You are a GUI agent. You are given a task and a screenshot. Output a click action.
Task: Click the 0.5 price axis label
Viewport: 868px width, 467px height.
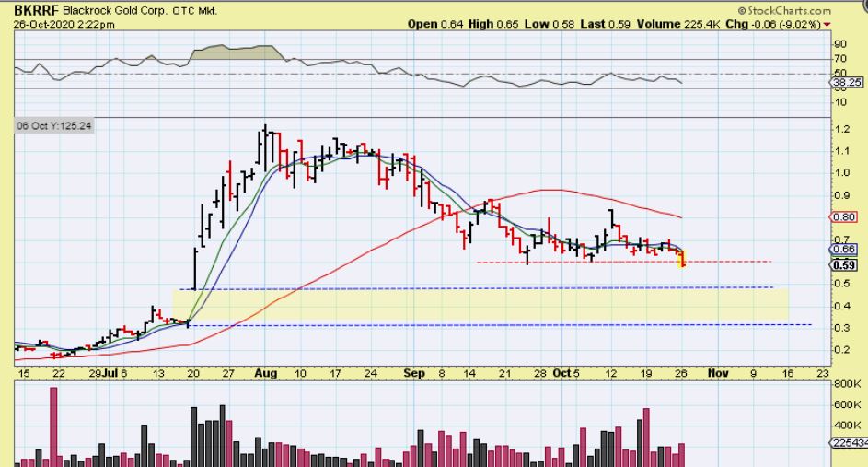843,284
